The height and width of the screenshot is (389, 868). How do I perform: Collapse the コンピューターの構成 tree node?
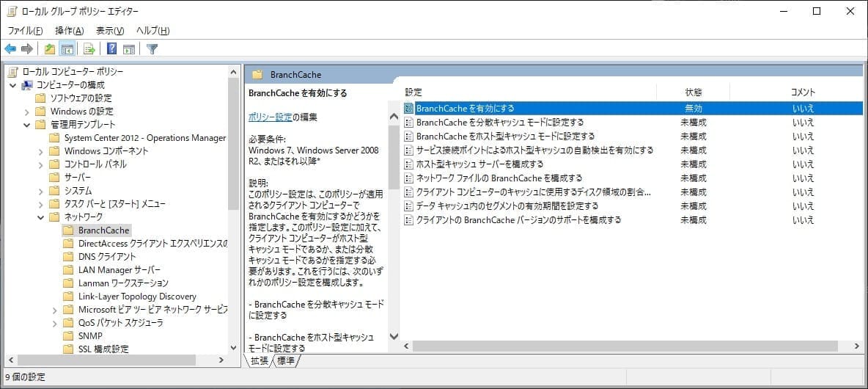(x=12, y=85)
